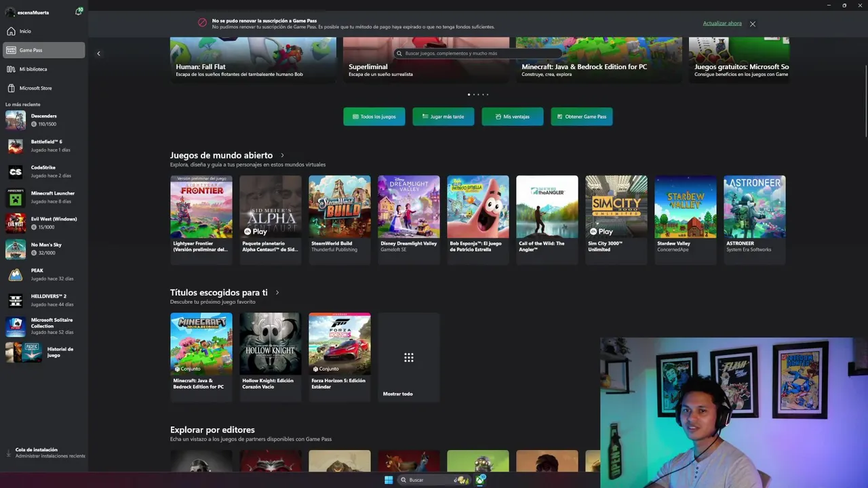Click the Windows Start button
Image resolution: width=868 pixels, height=488 pixels.
coord(389,480)
